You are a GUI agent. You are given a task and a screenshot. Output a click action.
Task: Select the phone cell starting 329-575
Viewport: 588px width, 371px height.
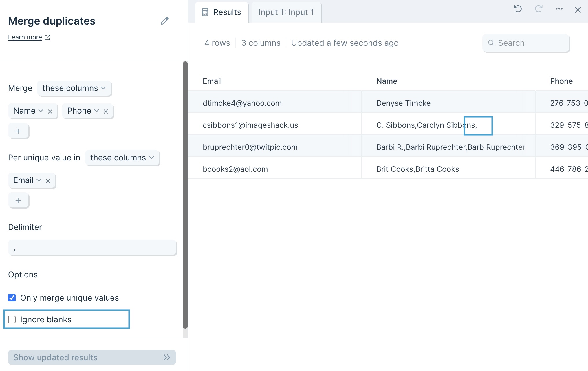(x=562, y=124)
